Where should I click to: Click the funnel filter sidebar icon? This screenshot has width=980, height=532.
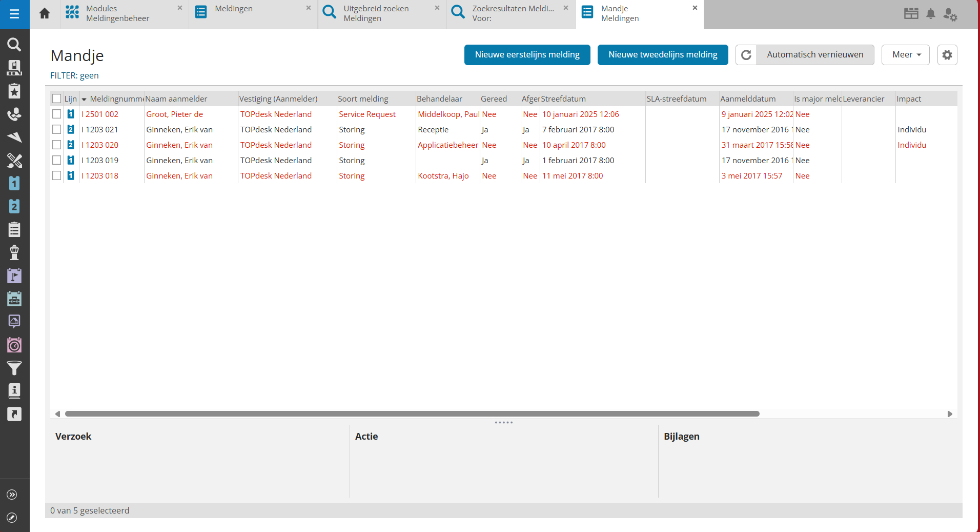[14, 368]
